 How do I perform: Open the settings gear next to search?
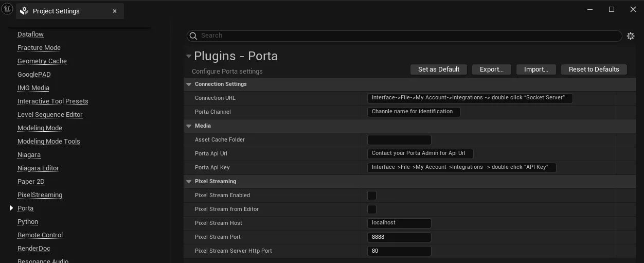631,36
